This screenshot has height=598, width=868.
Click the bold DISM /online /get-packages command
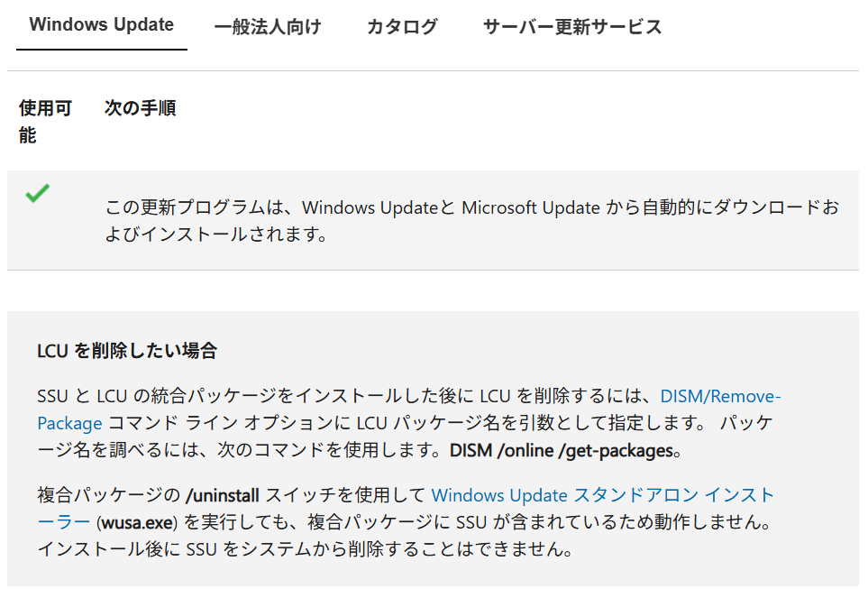coord(562,451)
